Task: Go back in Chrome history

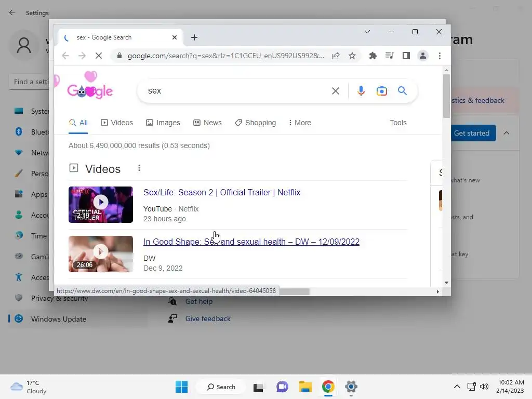Action: coord(65,56)
